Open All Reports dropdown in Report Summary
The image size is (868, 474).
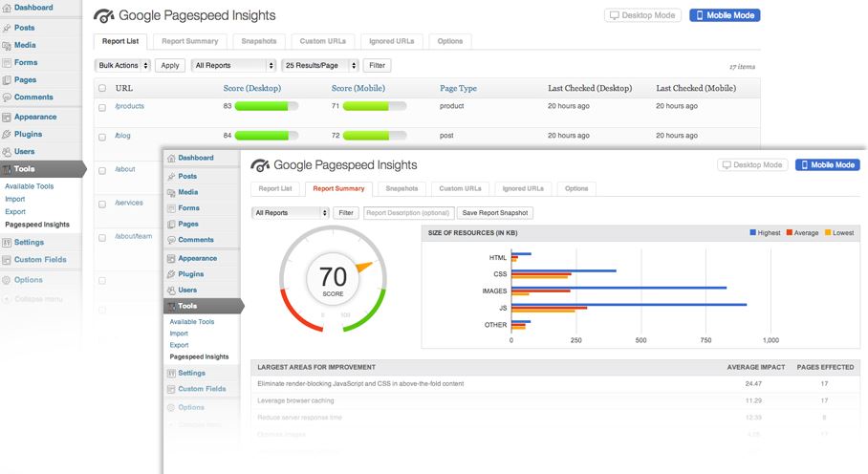291,213
